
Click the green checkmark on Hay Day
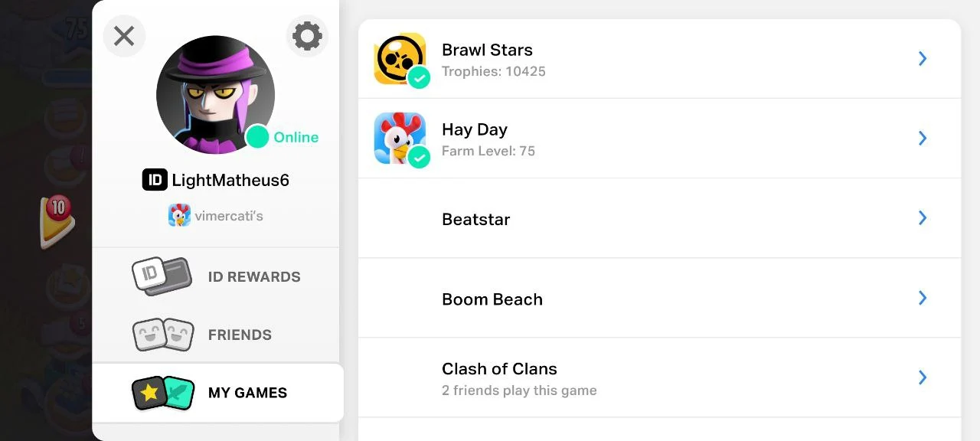click(x=419, y=157)
